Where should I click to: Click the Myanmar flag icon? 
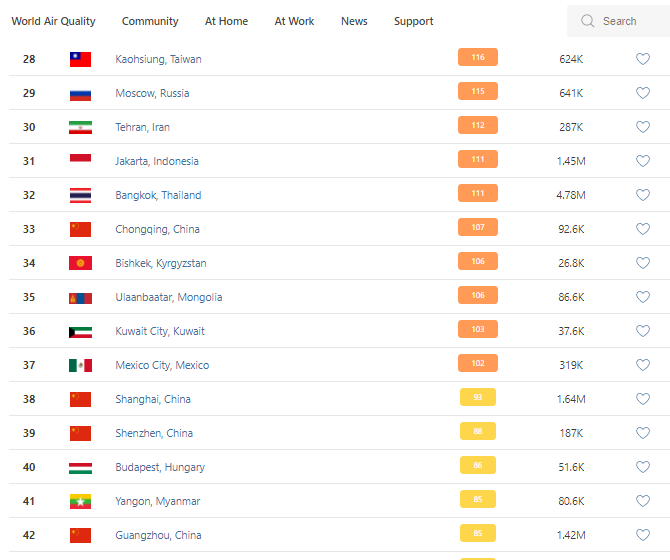[x=80, y=501]
